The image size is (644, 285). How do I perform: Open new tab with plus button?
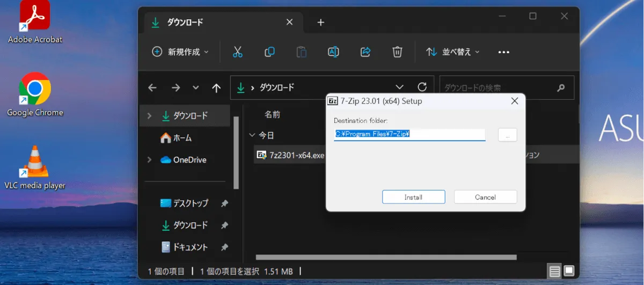click(321, 23)
